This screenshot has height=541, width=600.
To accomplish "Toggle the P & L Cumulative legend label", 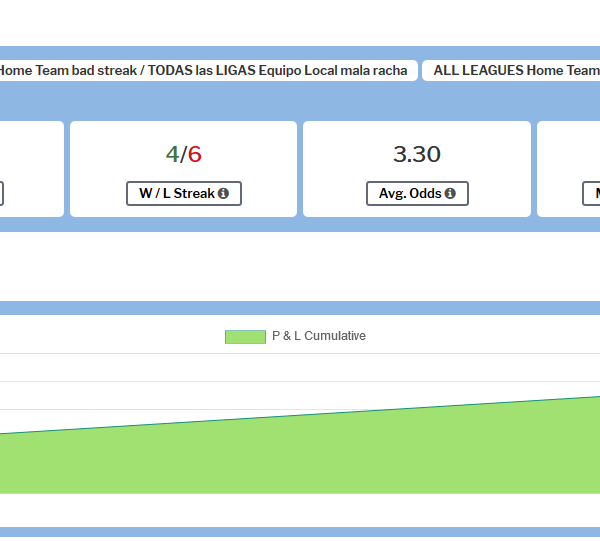I will (318, 337).
